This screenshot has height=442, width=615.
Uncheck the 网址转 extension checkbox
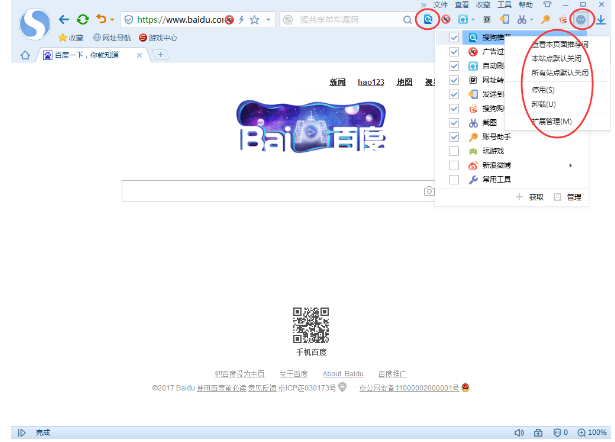454,80
